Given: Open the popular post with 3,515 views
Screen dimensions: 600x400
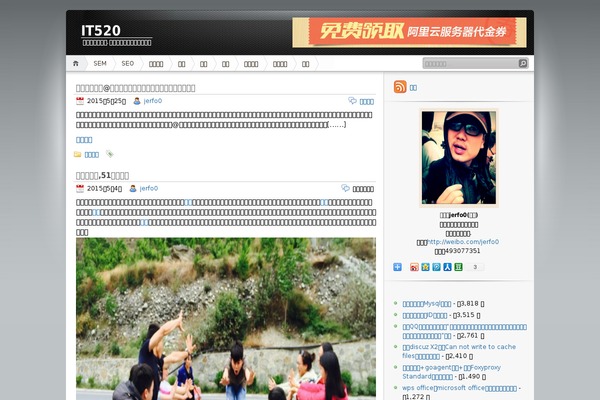Looking at the screenshot, I should click(x=425, y=315).
